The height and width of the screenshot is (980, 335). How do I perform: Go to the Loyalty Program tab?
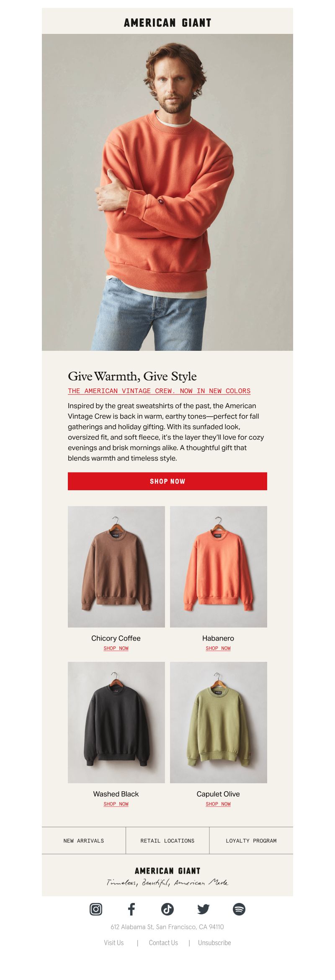pyautogui.click(x=251, y=840)
